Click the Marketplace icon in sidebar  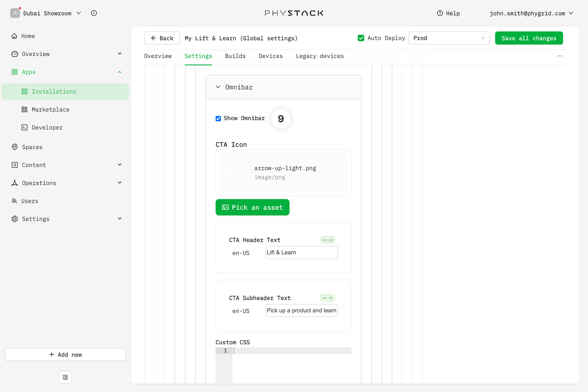[24, 109]
